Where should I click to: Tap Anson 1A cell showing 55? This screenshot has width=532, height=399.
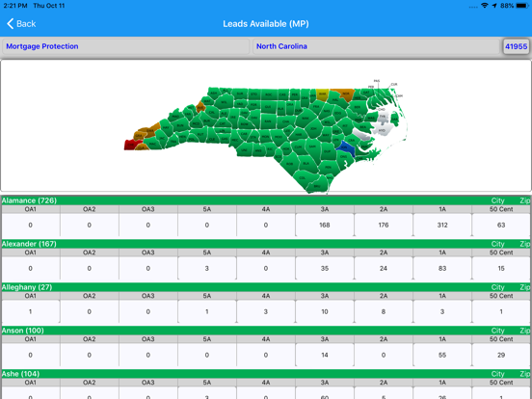(442, 355)
